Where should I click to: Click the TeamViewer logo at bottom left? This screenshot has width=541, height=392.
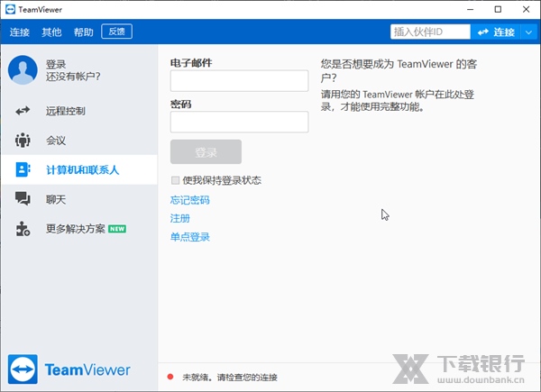(x=69, y=369)
